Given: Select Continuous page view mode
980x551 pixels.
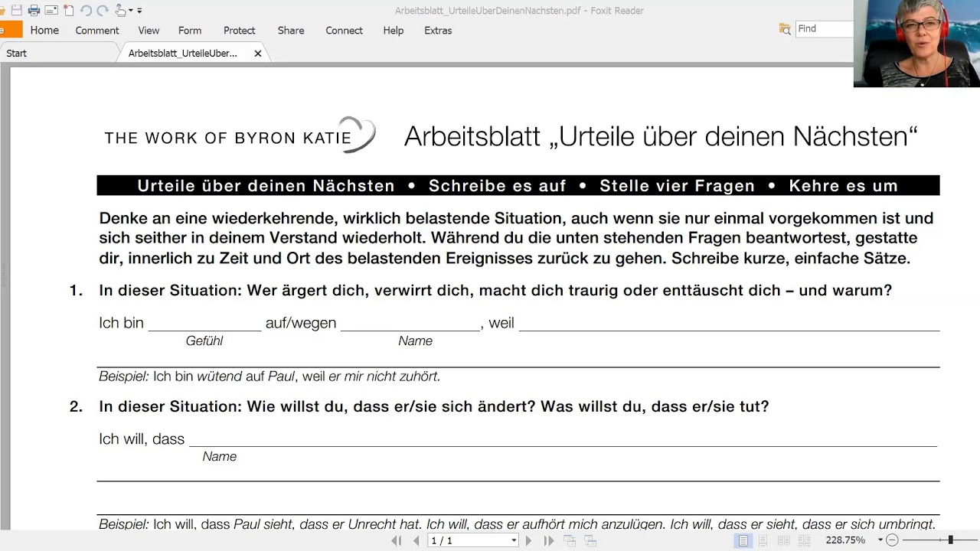Looking at the screenshot, I should point(763,540).
